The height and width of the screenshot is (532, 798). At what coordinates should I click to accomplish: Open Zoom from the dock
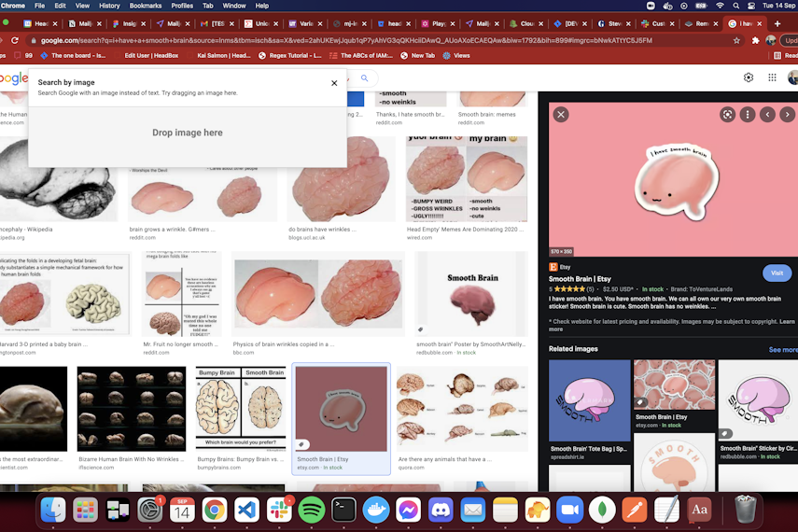(x=570, y=510)
